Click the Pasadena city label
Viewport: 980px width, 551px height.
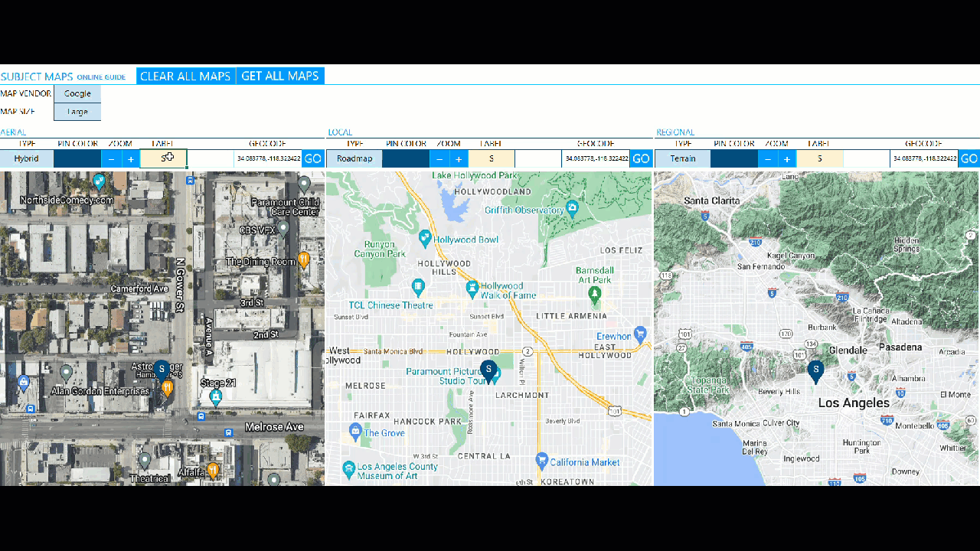[x=900, y=347]
